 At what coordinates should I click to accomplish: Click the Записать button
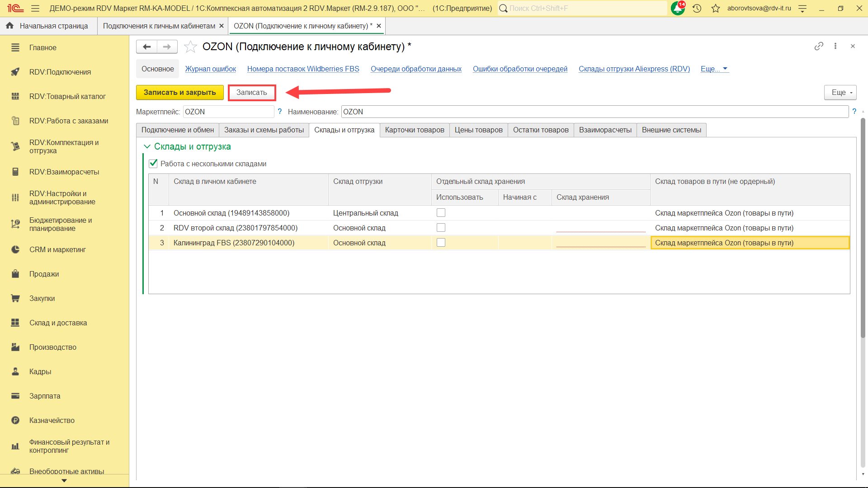[x=252, y=92]
